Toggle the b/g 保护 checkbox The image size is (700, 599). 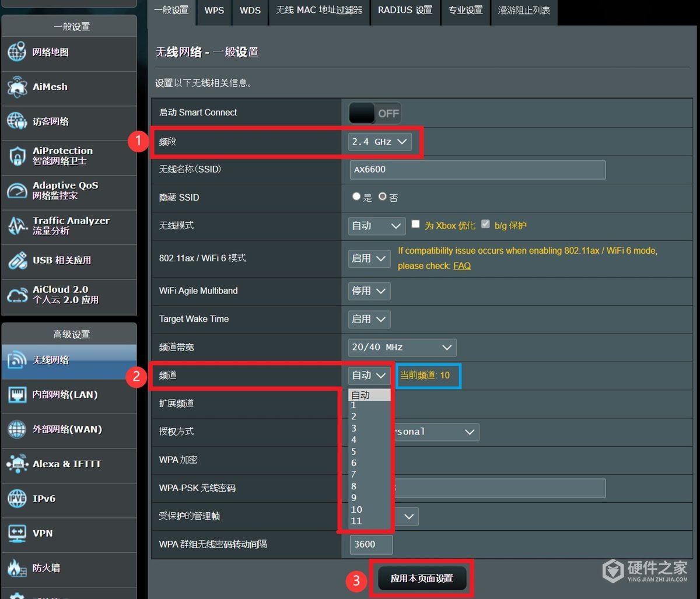485,224
